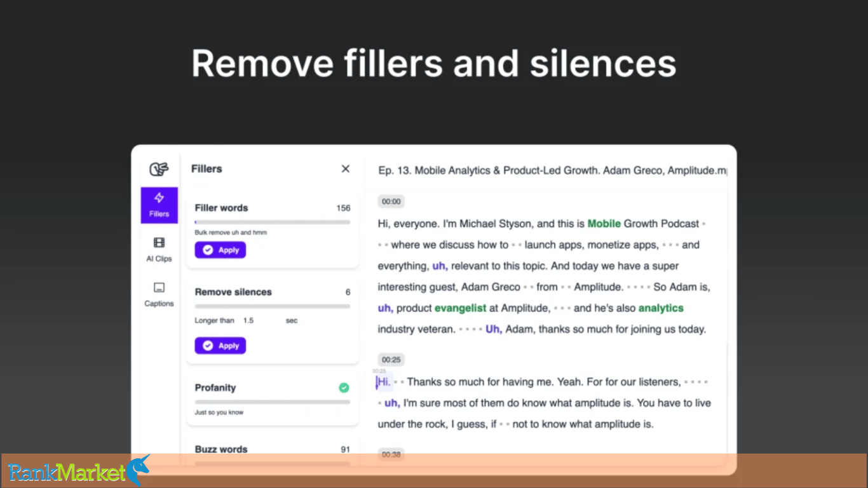Click the Filler words progress bar
This screenshot has width=868, height=488.
click(273, 222)
